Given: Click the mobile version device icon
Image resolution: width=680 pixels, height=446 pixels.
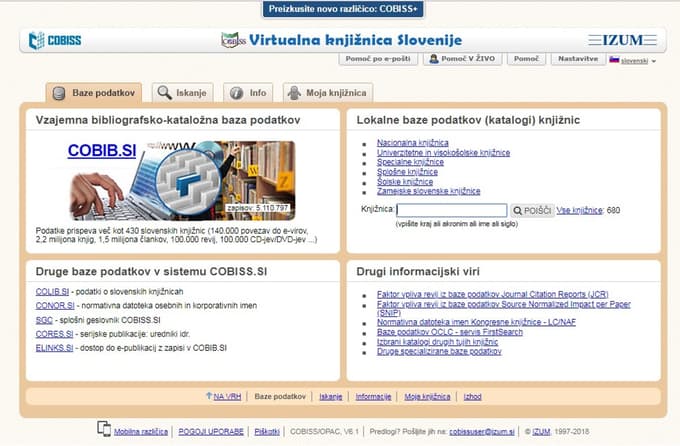Looking at the screenshot, I should tap(103, 429).
